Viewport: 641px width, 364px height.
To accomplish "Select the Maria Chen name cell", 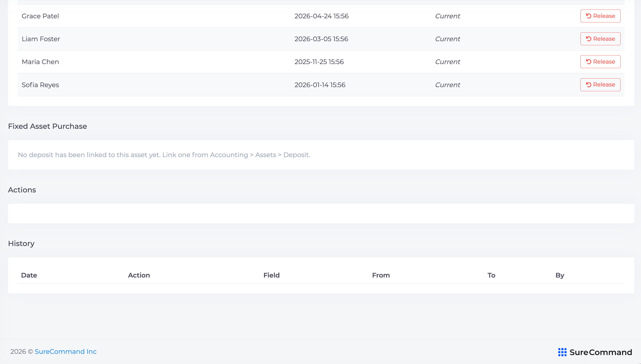I will click(x=40, y=62).
